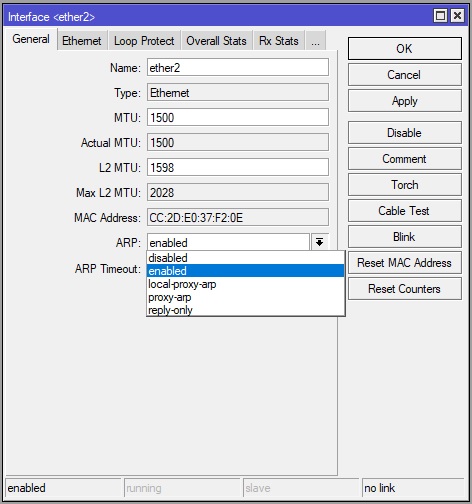Run the Cable Test
The width and height of the screenshot is (472, 504).
[405, 211]
